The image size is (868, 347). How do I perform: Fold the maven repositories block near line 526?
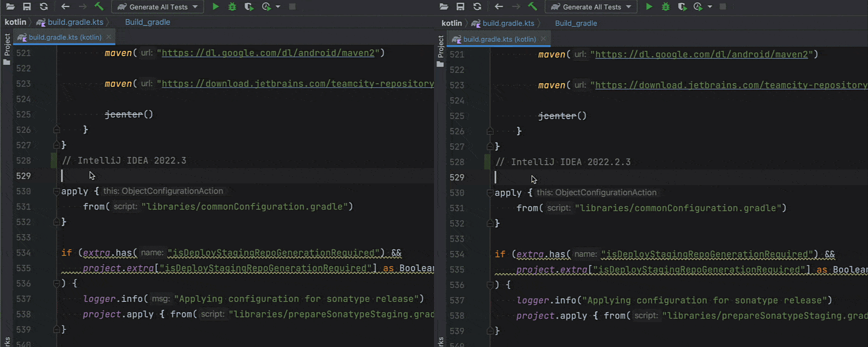pos(57,130)
